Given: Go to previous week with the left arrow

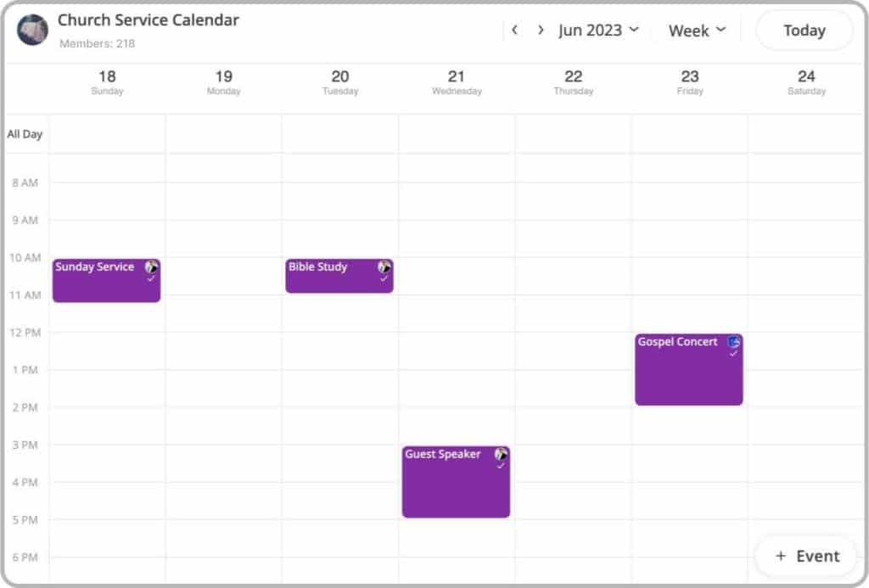Looking at the screenshot, I should [x=515, y=30].
